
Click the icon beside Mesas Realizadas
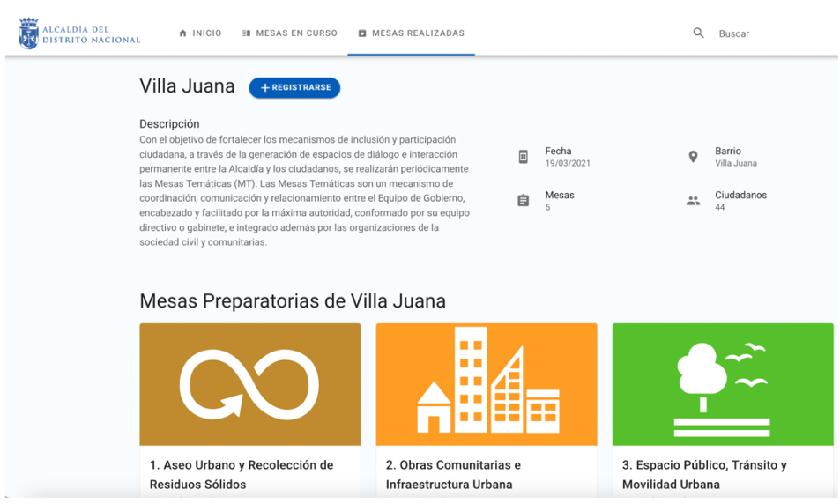pyautogui.click(x=362, y=33)
